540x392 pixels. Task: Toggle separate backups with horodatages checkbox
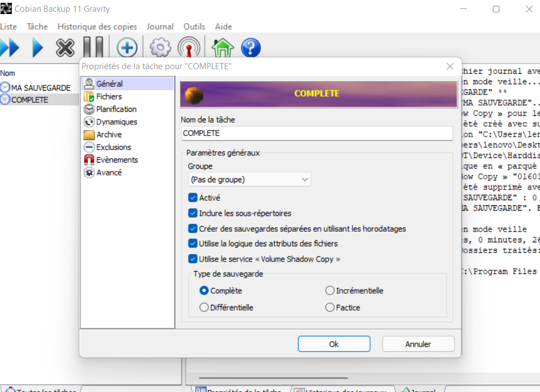tap(193, 228)
